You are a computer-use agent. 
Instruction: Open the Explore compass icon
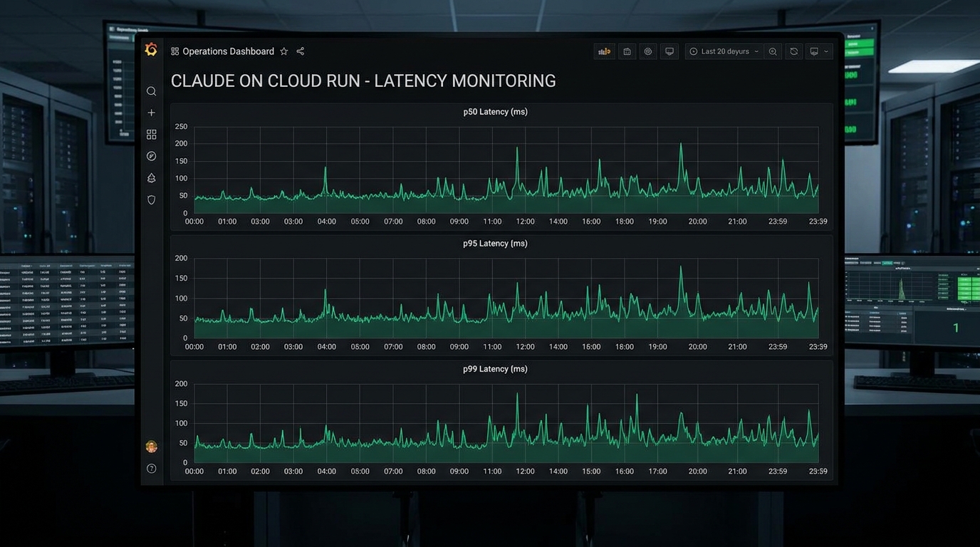(x=151, y=156)
